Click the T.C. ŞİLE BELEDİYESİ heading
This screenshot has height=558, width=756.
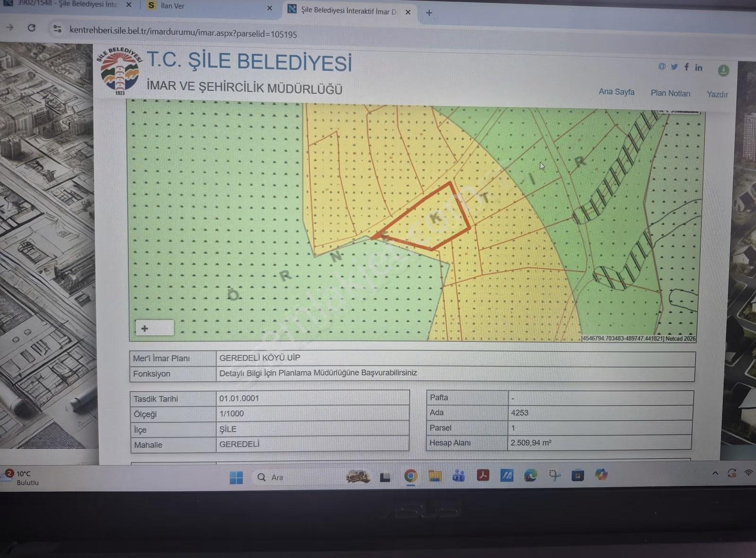249,61
